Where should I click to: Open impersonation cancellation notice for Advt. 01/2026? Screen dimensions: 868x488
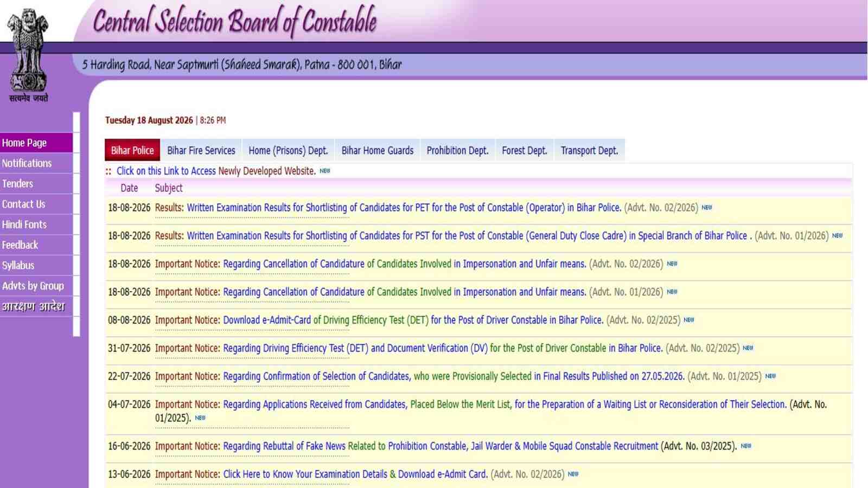tap(405, 292)
